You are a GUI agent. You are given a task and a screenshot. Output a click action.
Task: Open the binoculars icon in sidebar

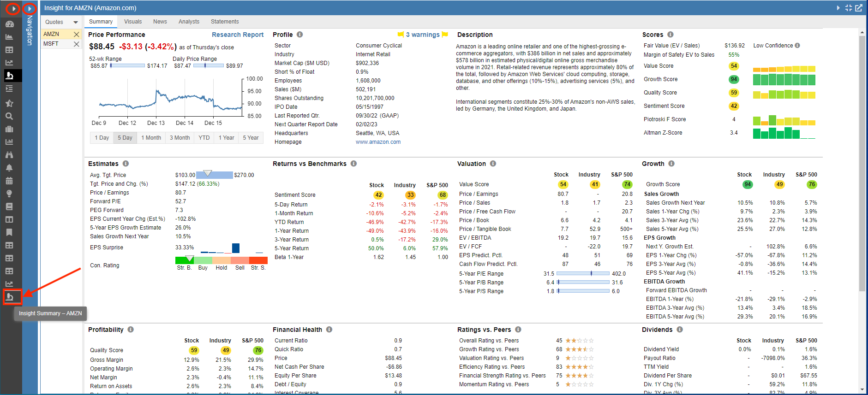click(x=9, y=155)
